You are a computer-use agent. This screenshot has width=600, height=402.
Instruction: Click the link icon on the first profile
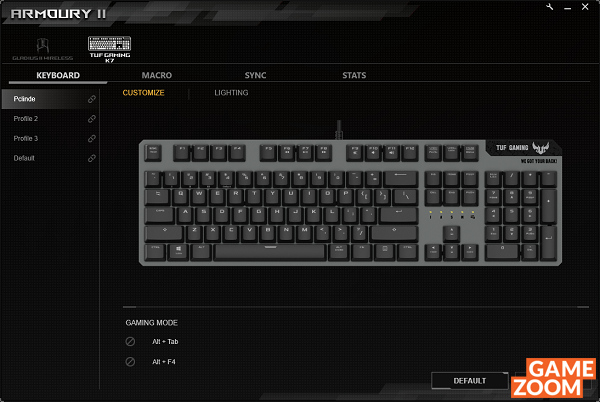(x=92, y=99)
